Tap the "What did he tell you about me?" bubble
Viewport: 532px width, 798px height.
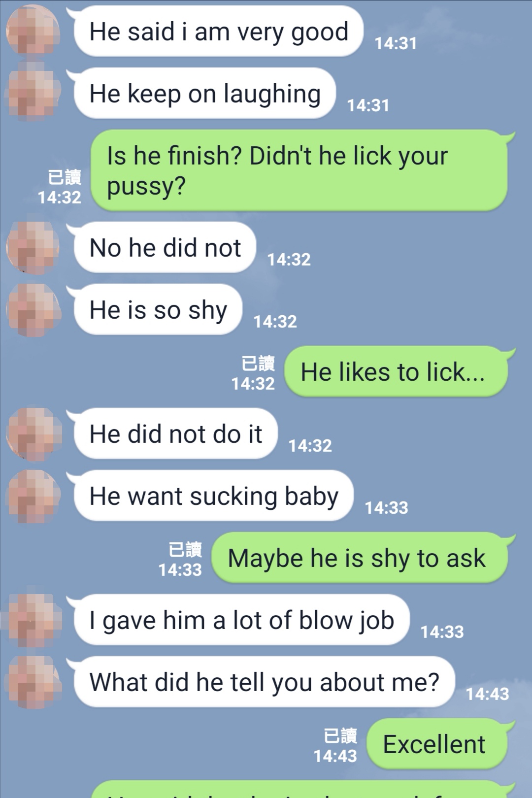coord(264,682)
